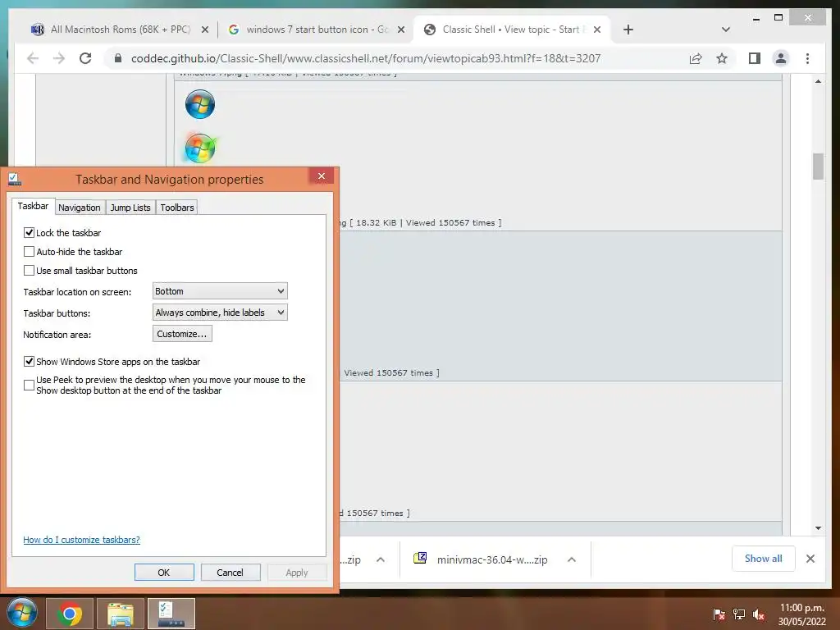840x630 pixels.
Task: Open File Explorer from the taskbar
Action: pyautogui.click(x=121, y=614)
